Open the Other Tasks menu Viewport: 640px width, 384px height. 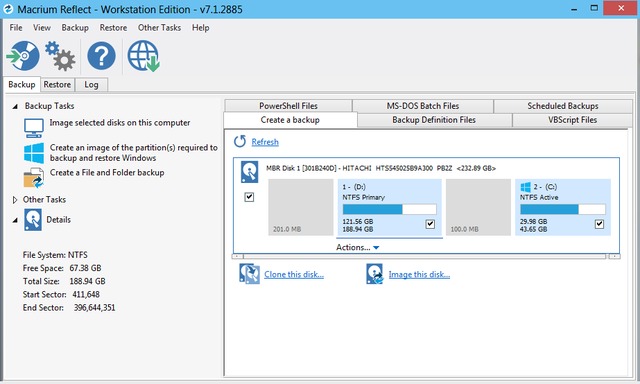(159, 27)
